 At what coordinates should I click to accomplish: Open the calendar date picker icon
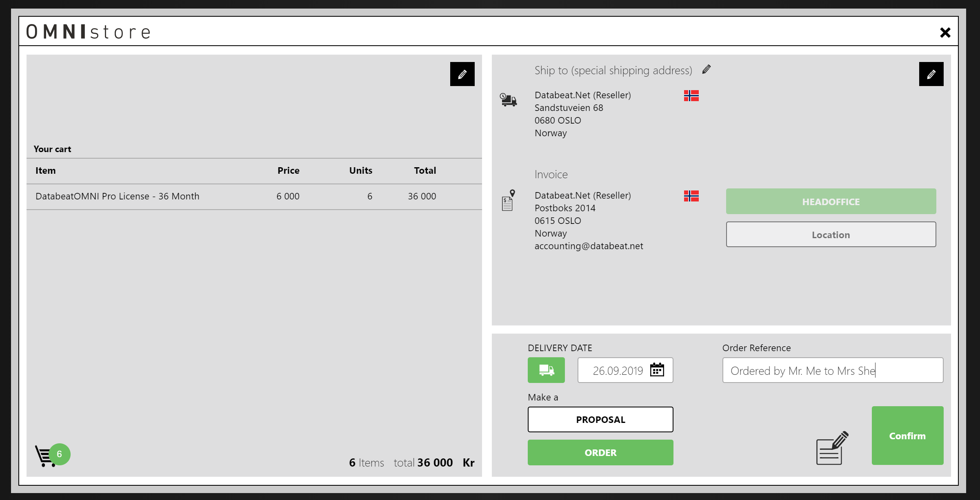[657, 370]
